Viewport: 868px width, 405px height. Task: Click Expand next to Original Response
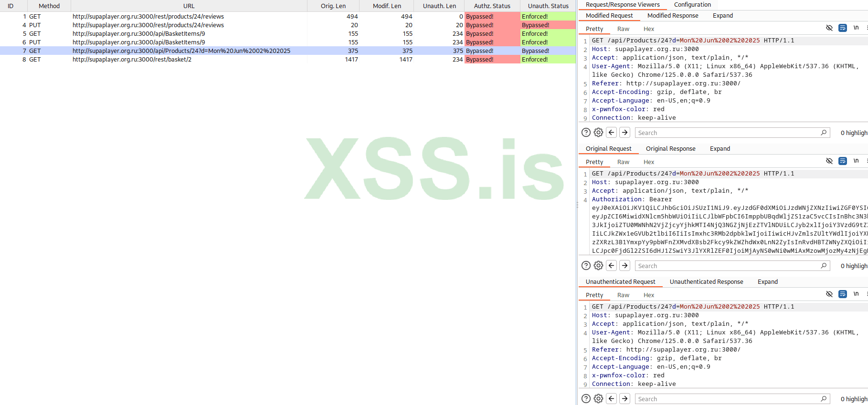(x=720, y=149)
